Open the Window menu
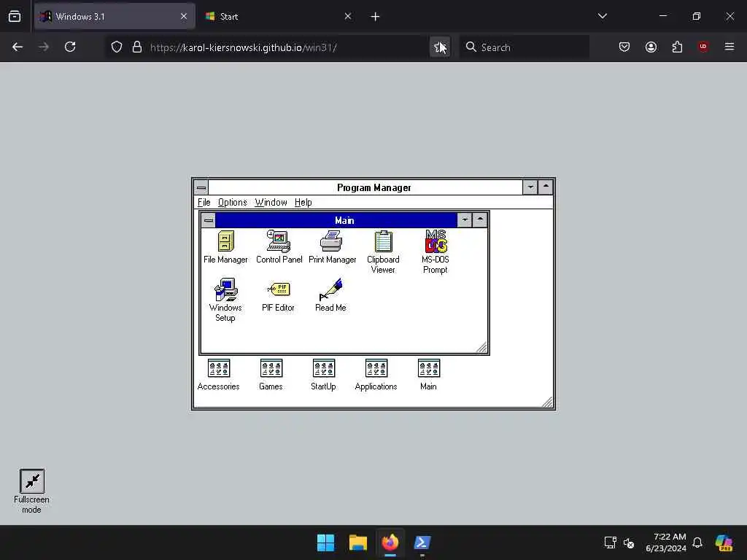The image size is (747, 560). pos(271,203)
